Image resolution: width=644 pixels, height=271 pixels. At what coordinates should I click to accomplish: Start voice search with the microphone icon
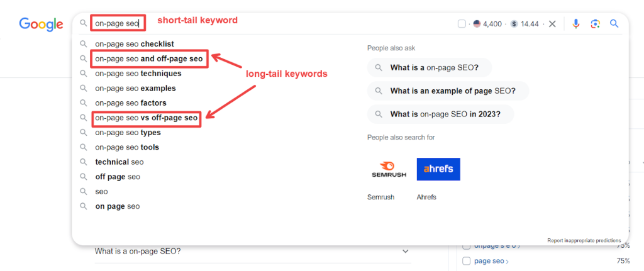pyautogui.click(x=576, y=24)
